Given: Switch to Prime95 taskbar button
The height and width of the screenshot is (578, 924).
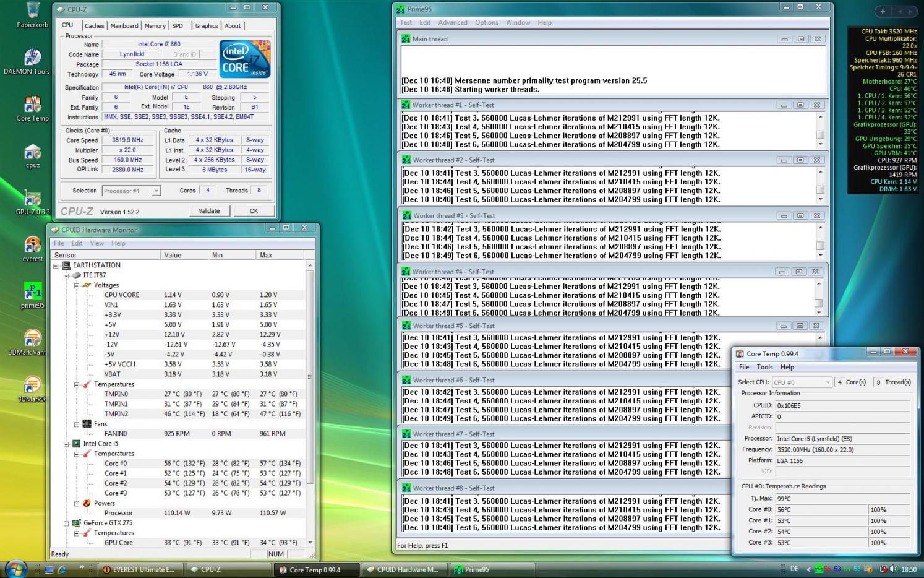Looking at the screenshot, I should tap(492, 569).
